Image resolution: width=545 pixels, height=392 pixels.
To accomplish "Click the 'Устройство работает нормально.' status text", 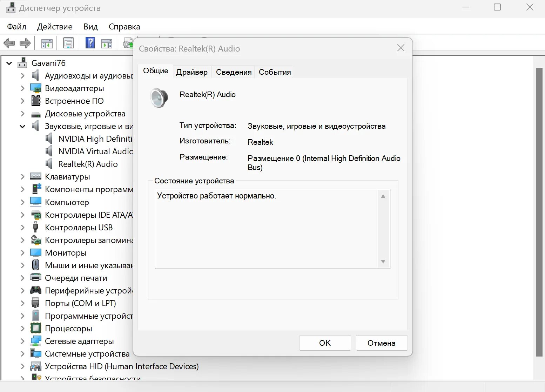I will pos(217,196).
